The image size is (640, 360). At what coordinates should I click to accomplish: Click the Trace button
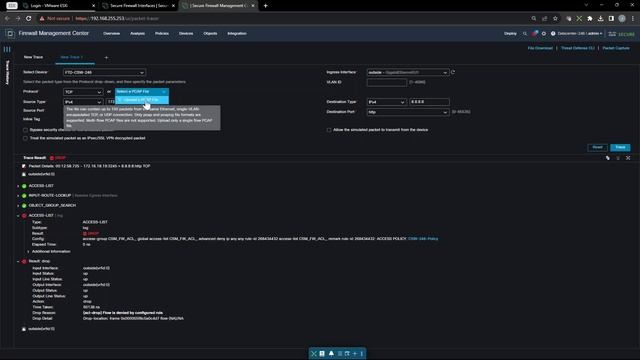tap(620, 147)
